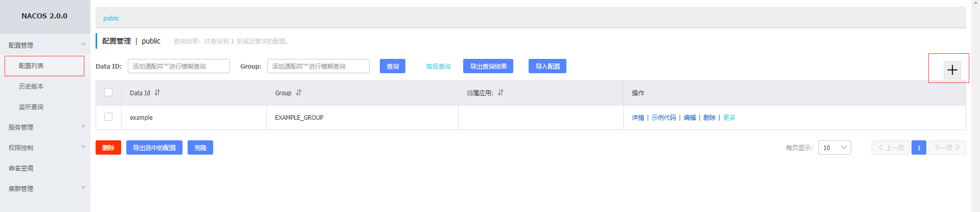Open the page size dropdown showing 10

(x=834, y=147)
